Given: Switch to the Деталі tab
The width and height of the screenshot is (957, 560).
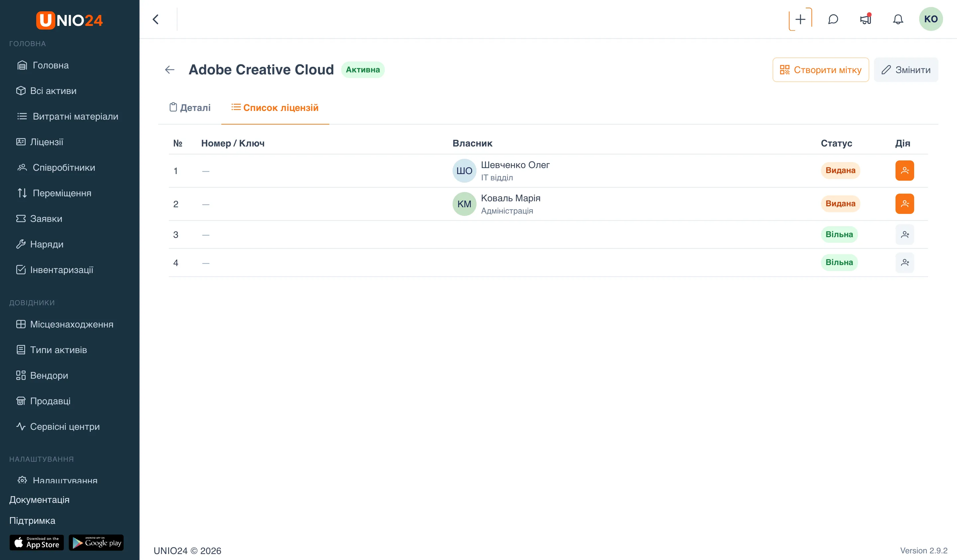Looking at the screenshot, I should pos(189,107).
